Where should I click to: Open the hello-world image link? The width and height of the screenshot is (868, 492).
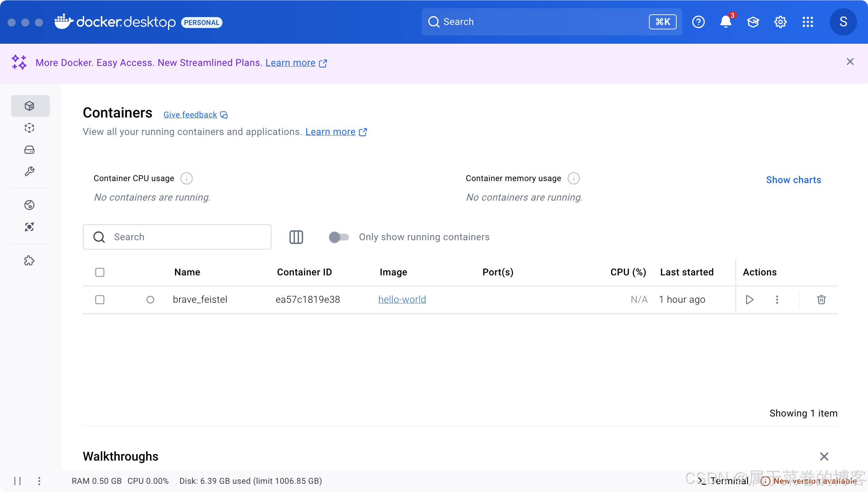tap(402, 300)
